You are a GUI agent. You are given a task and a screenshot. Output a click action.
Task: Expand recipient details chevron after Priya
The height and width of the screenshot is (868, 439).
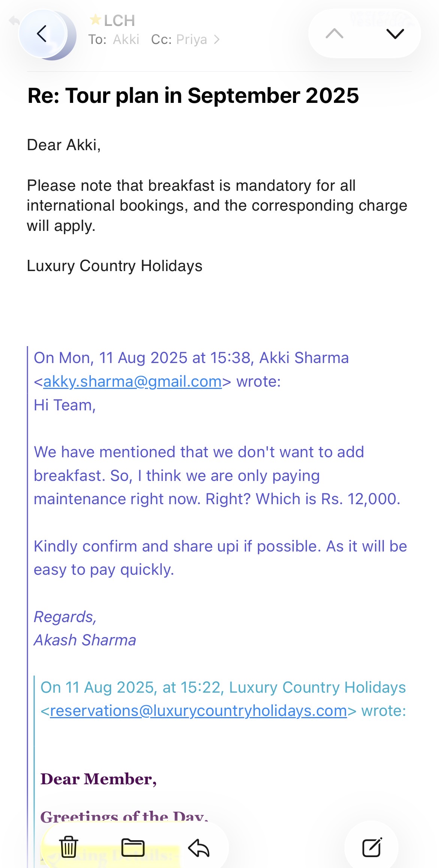point(216,39)
